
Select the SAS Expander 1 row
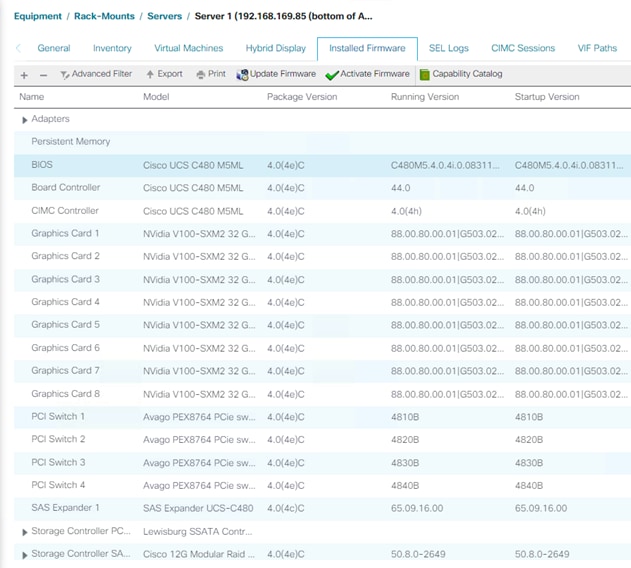point(322,508)
